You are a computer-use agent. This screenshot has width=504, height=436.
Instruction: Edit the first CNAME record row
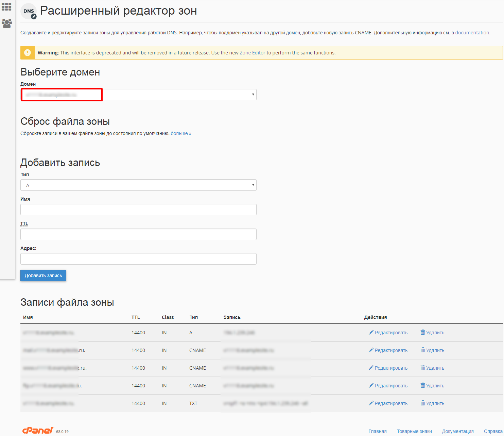(x=388, y=350)
